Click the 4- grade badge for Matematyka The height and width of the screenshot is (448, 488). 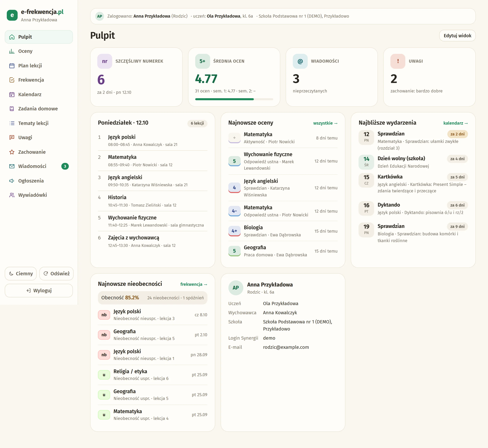click(x=234, y=211)
